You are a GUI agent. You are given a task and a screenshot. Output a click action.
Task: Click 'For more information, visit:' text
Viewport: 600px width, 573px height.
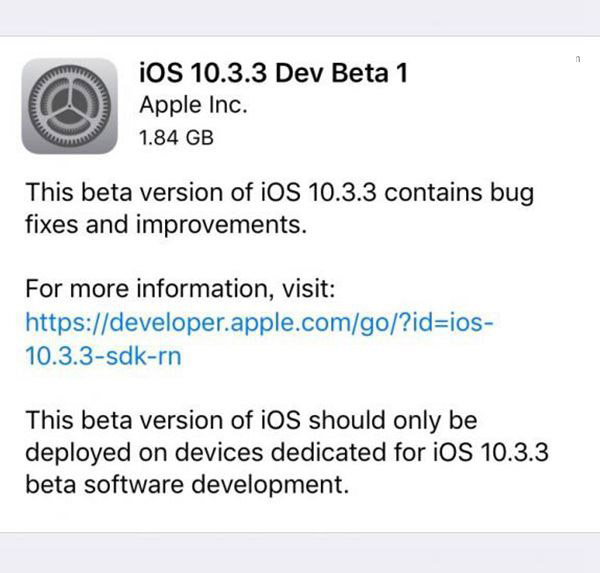180,288
